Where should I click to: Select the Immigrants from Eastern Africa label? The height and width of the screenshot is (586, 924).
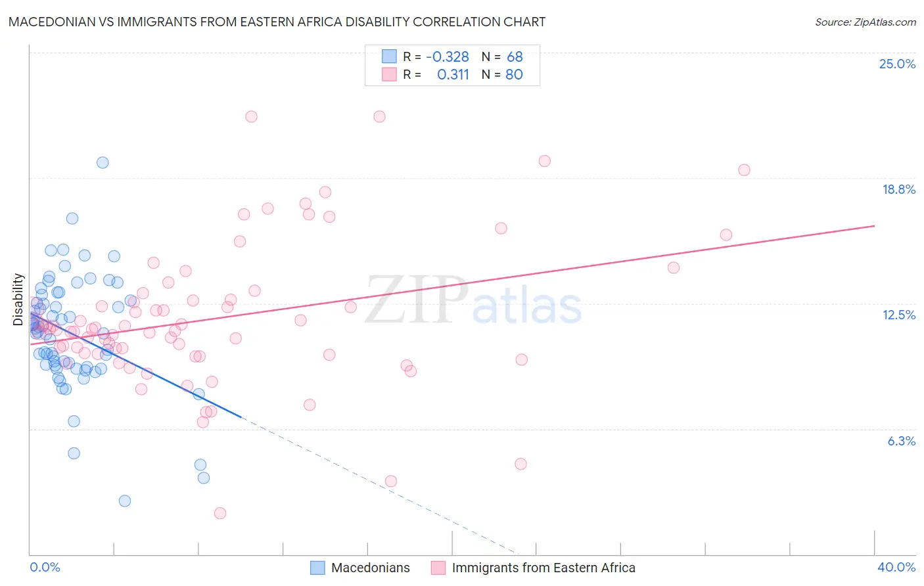543,568
